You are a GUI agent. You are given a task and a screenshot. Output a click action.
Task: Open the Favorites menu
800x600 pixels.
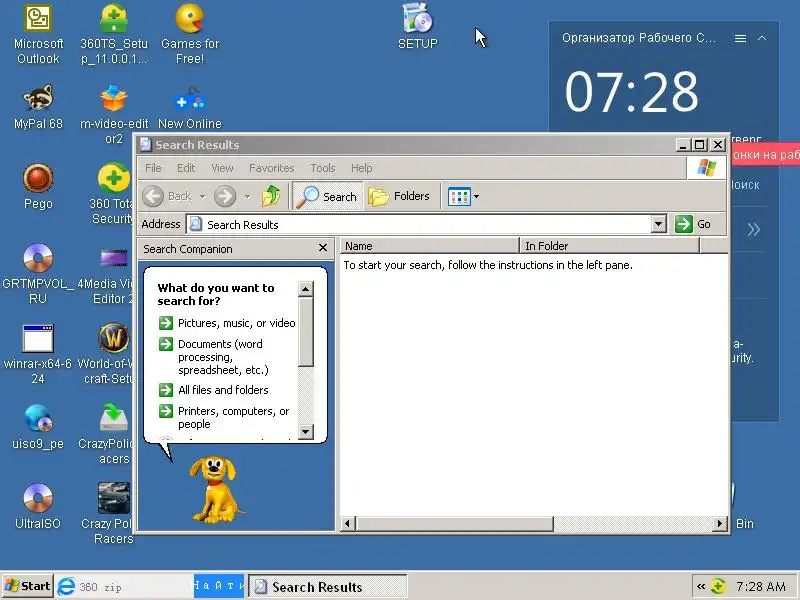[x=271, y=168]
